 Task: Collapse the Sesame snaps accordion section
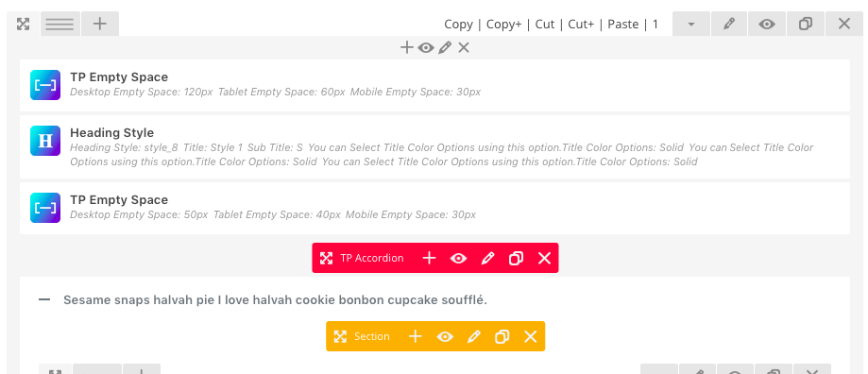click(44, 300)
